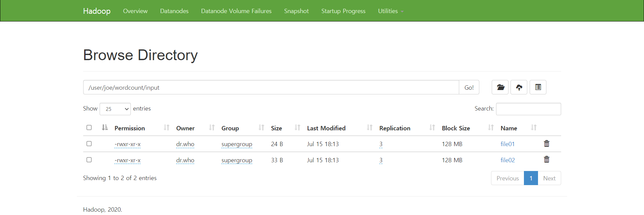Image resolution: width=644 pixels, height=215 pixels.
Task: Open the Datanodes tab
Action: pyautogui.click(x=174, y=11)
